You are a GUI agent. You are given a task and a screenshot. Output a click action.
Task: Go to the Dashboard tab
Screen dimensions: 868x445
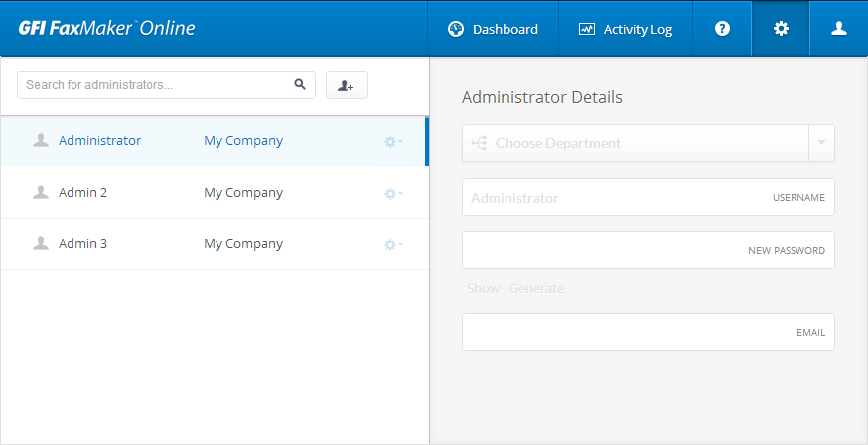[x=493, y=29]
